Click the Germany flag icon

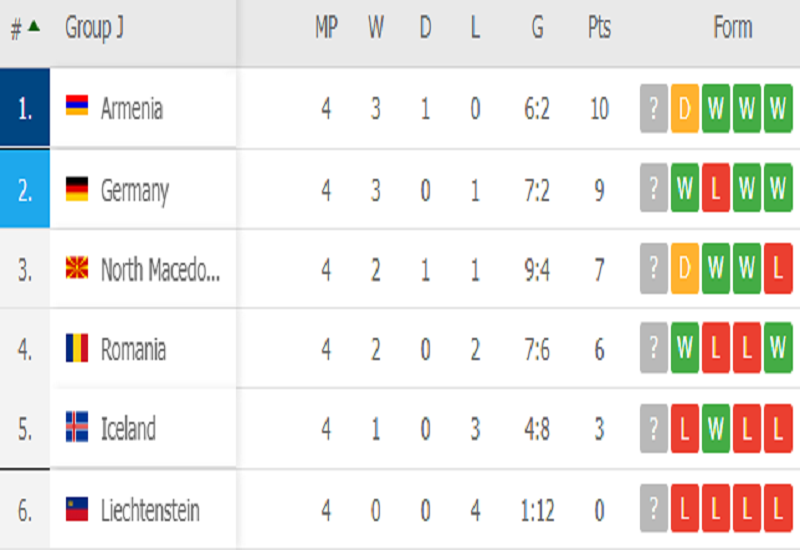(77, 189)
